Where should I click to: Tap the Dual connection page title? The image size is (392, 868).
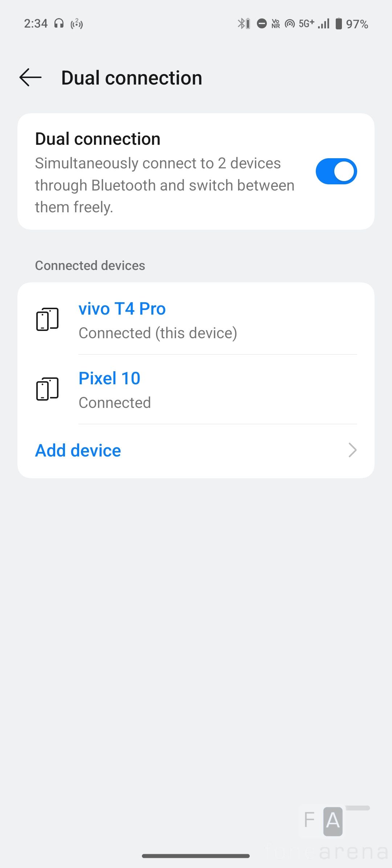click(132, 78)
